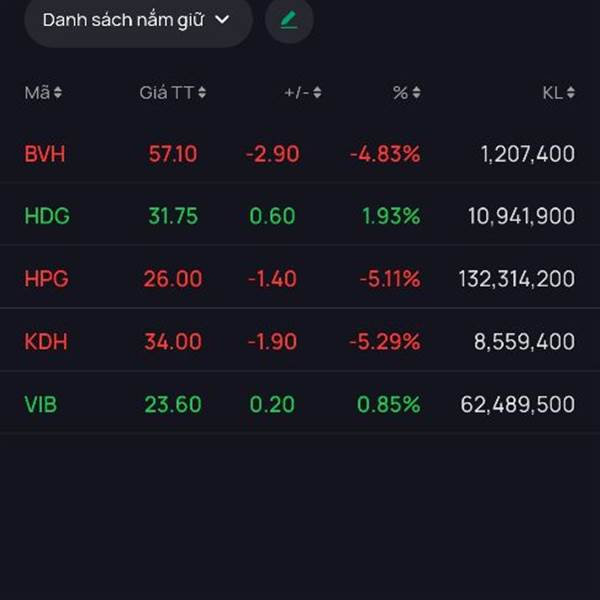Sort by the % column arrows
The image size is (600, 600).
[x=416, y=93]
